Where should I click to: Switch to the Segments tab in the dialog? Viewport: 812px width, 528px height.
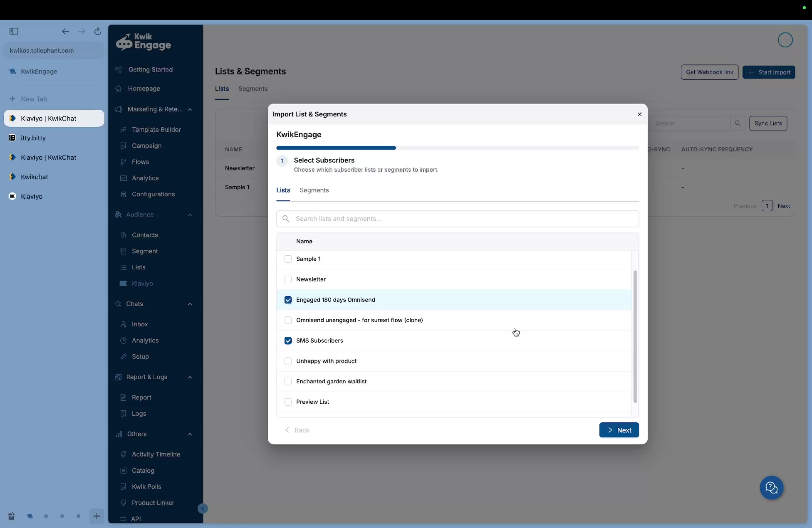click(314, 190)
